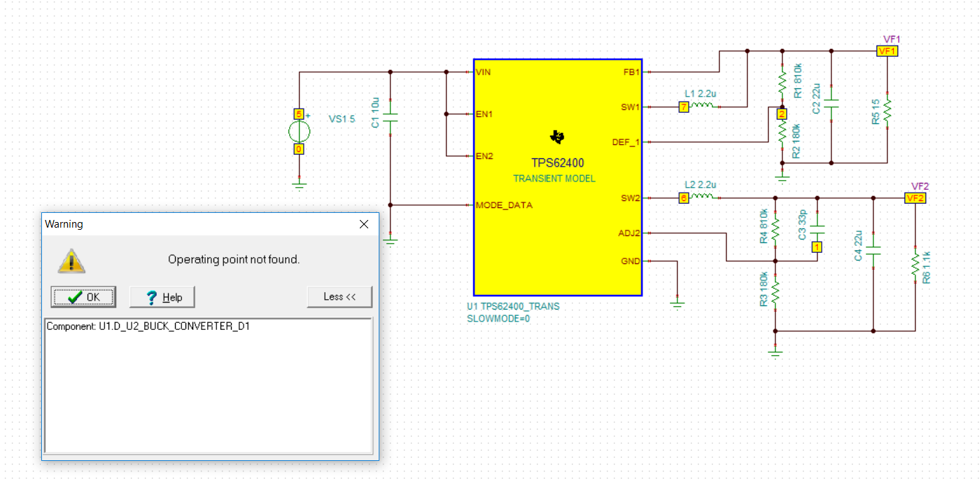Select the VF1 voltage probe marker

(x=887, y=51)
